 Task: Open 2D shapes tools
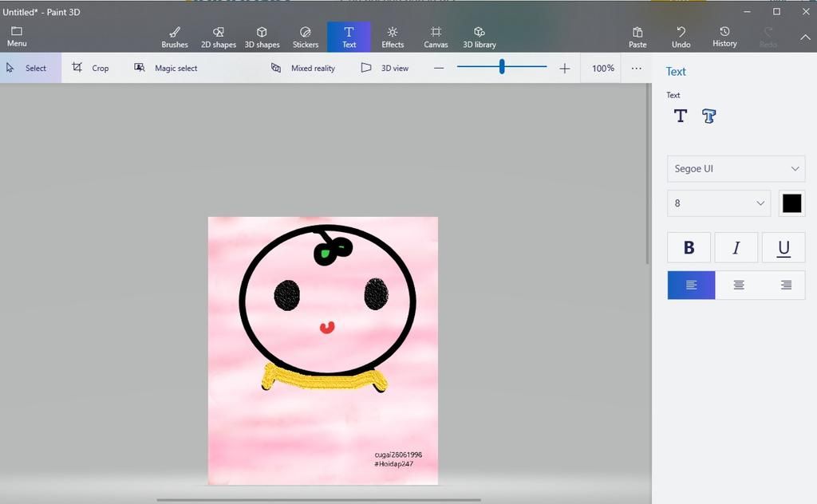(x=219, y=37)
